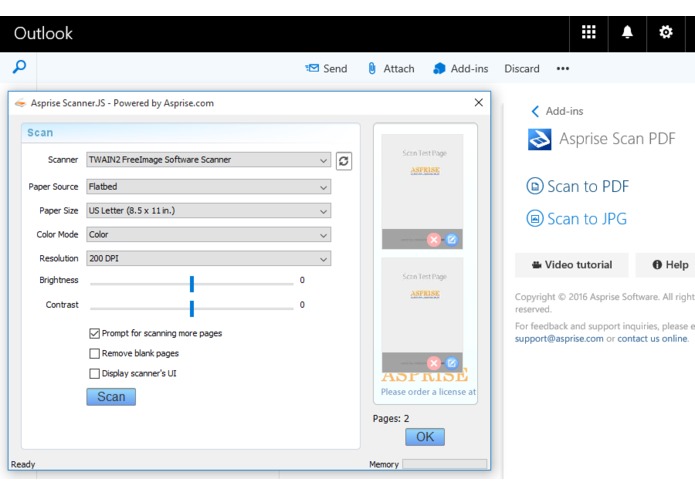Follow the contact us online link

pyautogui.click(x=652, y=338)
